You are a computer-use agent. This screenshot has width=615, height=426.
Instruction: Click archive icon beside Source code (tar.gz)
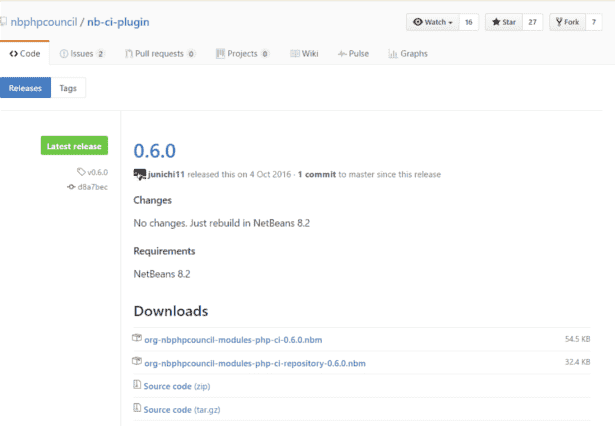[x=137, y=408]
